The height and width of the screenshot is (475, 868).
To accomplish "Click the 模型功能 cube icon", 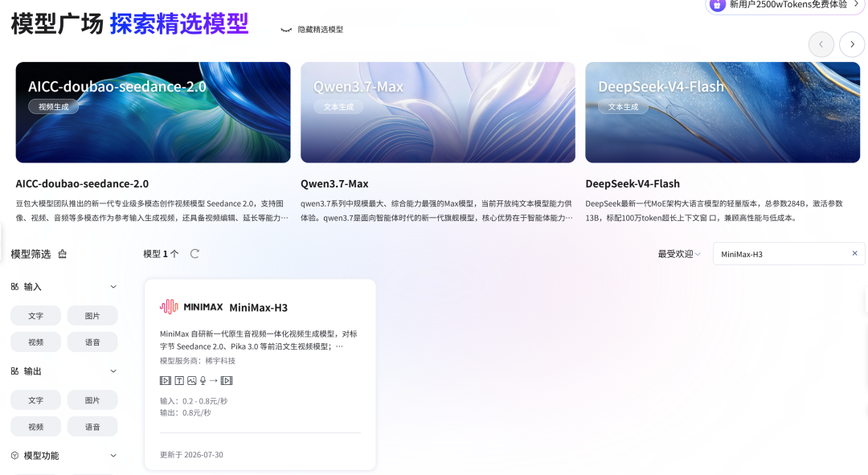I will tap(15, 456).
